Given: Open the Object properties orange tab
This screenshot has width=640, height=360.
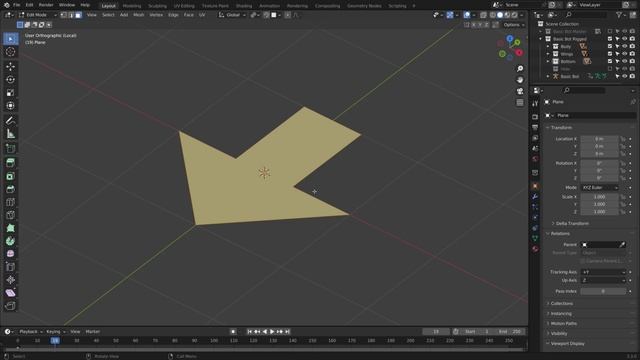Looking at the screenshot, I should [535, 186].
